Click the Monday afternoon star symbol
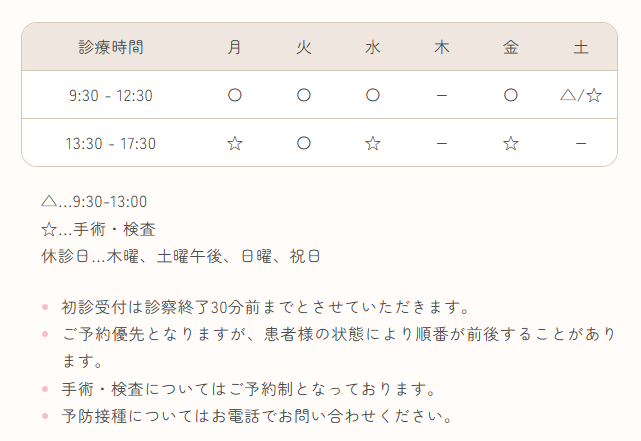The width and height of the screenshot is (641, 441). click(x=235, y=144)
